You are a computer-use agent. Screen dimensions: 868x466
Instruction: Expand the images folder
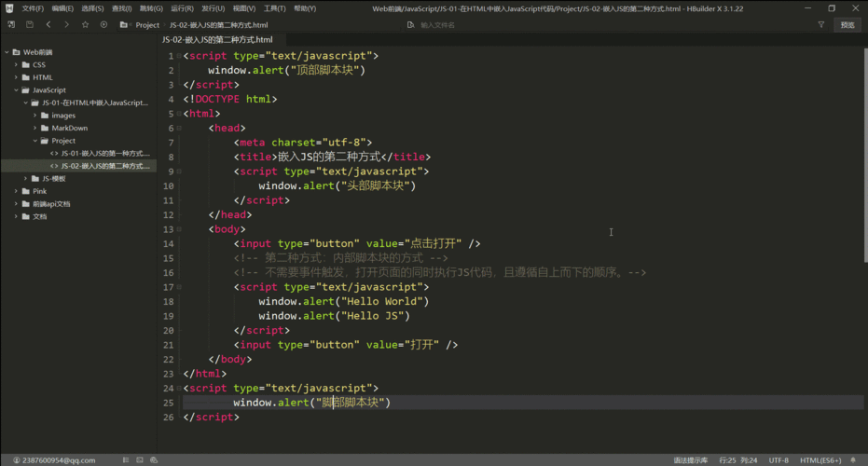(34, 116)
